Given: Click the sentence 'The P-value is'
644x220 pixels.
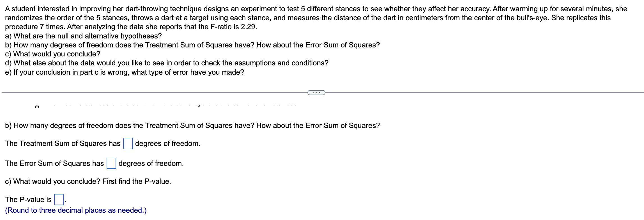Looking at the screenshot, I should click(x=28, y=200).
